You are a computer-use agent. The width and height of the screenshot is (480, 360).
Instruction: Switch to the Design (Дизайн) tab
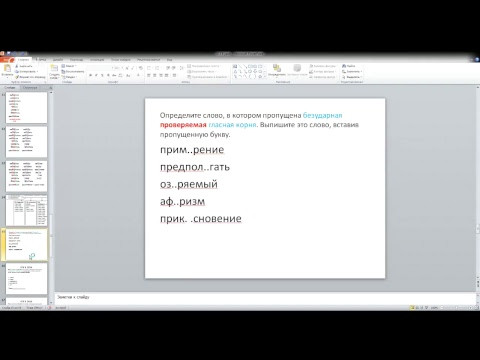tap(58, 60)
